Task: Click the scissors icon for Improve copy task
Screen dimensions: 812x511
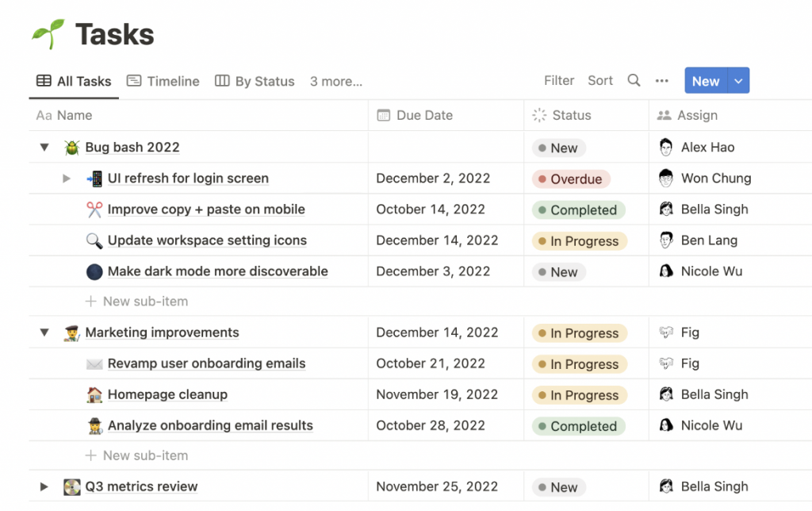Action: point(94,209)
